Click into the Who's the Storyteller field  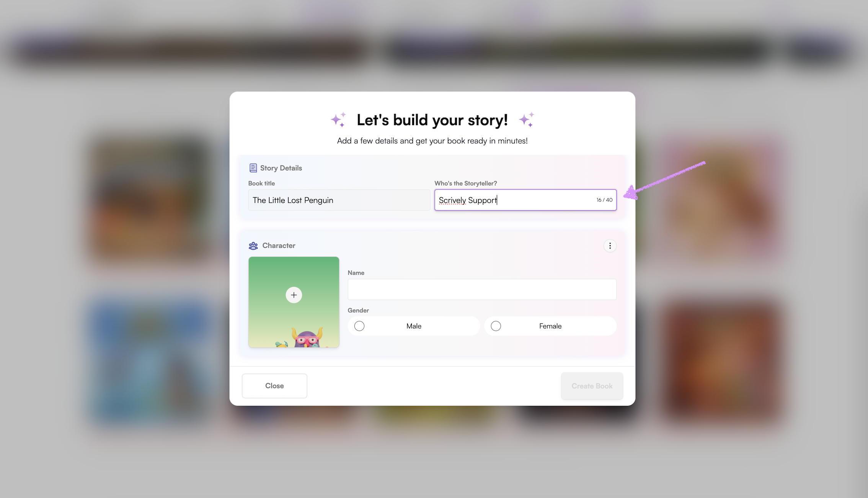click(525, 200)
